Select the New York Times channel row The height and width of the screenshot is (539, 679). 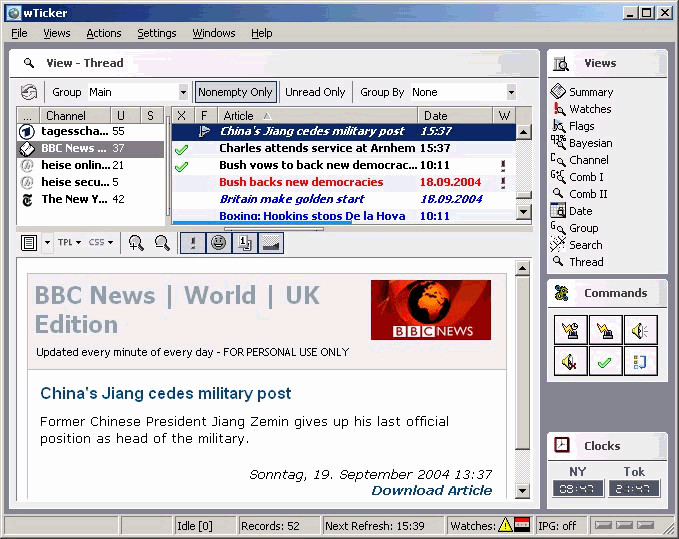pyautogui.click(x=91, y=199)
